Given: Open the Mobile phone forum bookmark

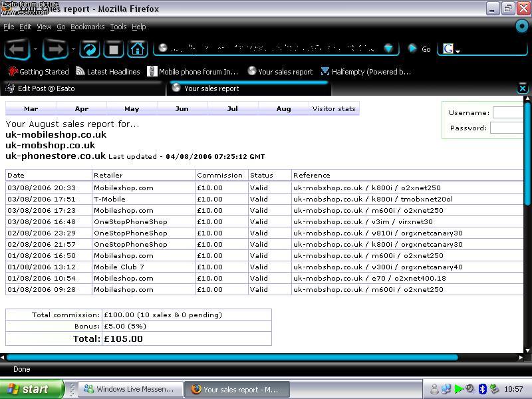Looking at the screenshot, I should tap(193, 72).
